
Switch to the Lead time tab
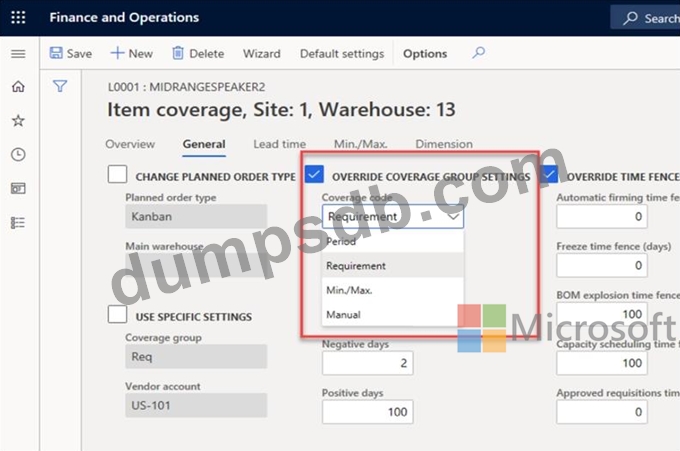(279, 144)
